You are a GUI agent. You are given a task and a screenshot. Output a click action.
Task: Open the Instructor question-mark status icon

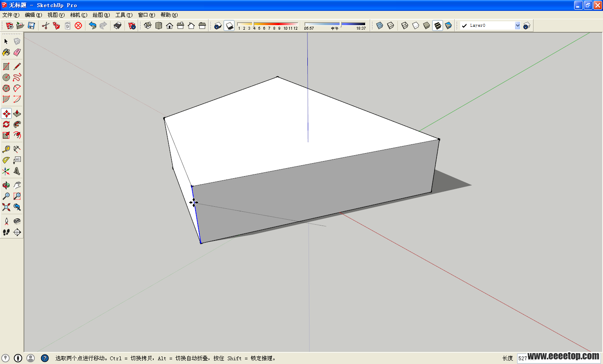point(45,358)
